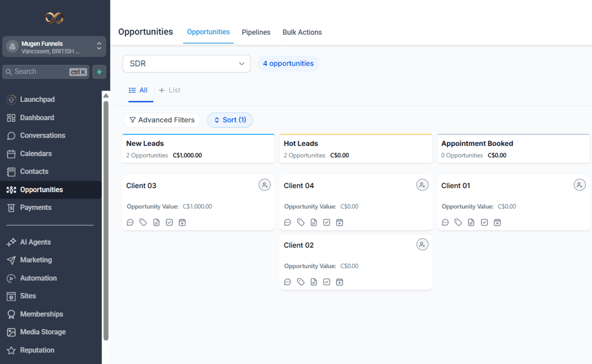Open AI Agents in the sidebar

point(35,242)
